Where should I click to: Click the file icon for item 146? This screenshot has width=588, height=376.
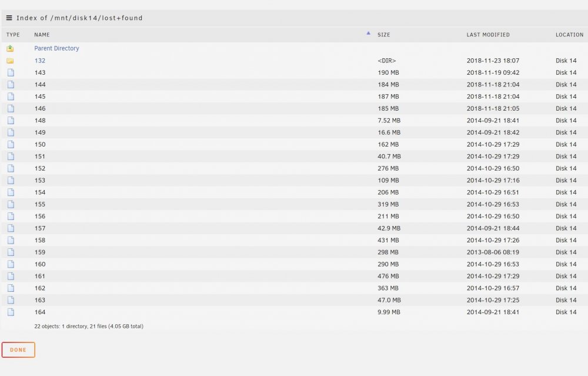[x=11, y=108]
